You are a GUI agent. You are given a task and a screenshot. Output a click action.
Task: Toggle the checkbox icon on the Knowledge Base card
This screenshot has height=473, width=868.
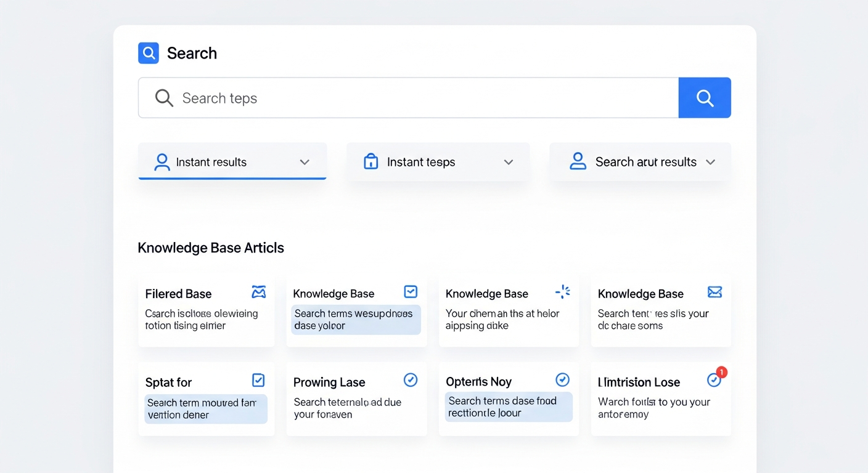pyautogui.click(x=410, y=291)
